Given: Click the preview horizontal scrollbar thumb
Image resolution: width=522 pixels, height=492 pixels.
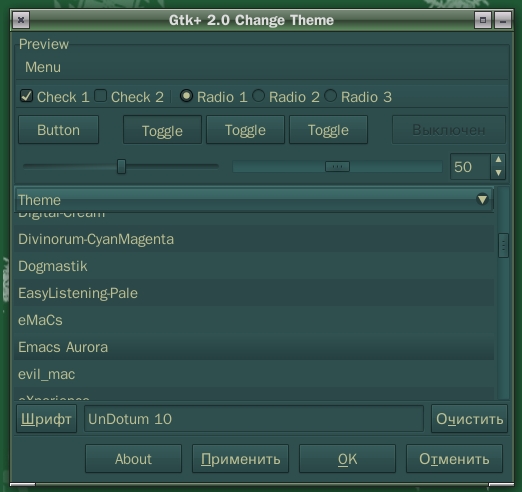Looking at the screenshot, I should tap(337, 166).
